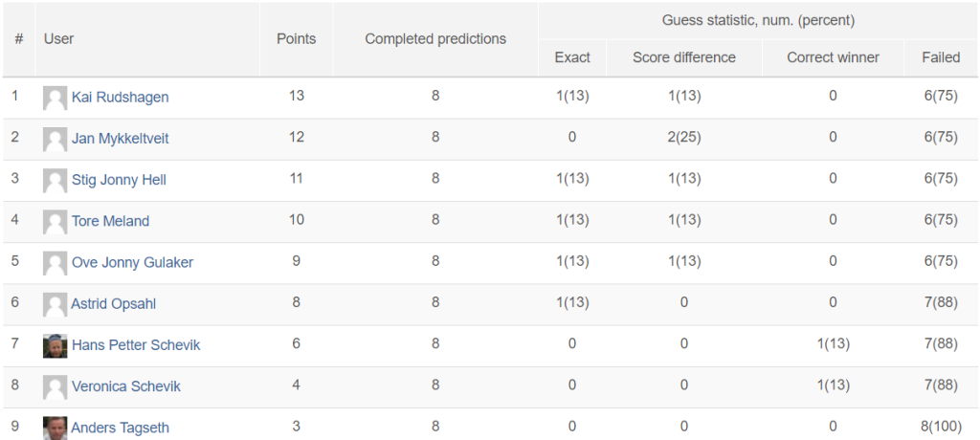
Task: Open Jan Mykkeltveit's user page
Action: tap(120, 138)
